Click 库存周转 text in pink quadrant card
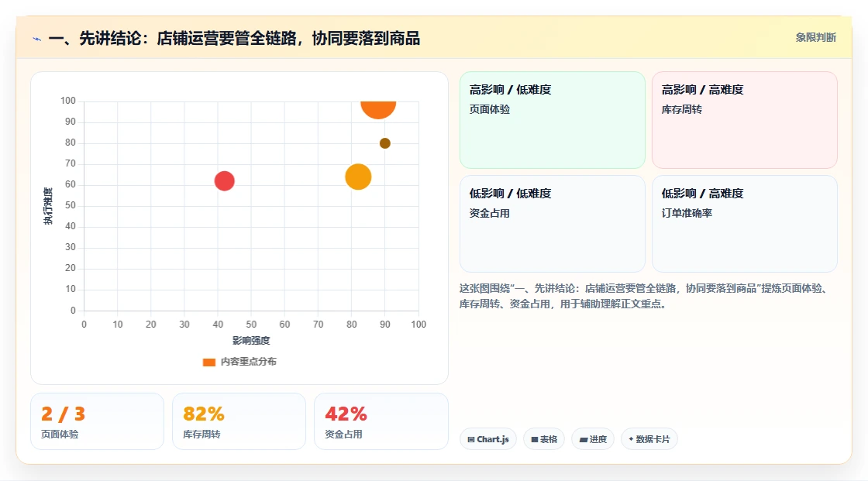 coord(682,109)
